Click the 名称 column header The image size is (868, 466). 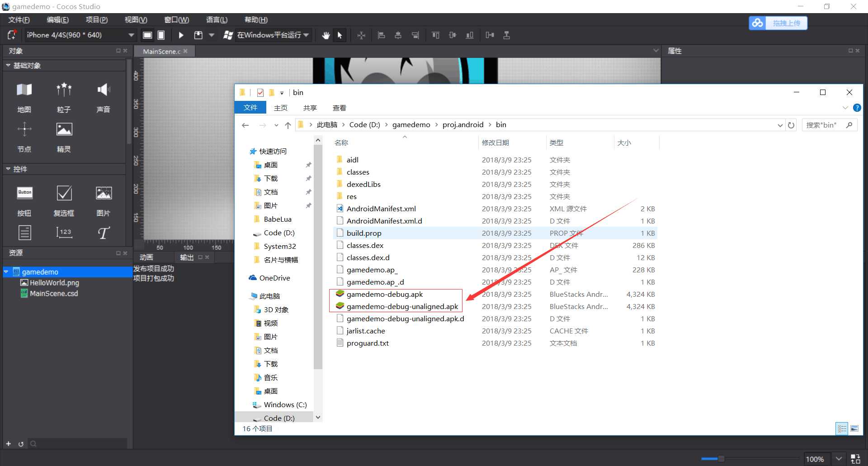click(x=341, y=143)
